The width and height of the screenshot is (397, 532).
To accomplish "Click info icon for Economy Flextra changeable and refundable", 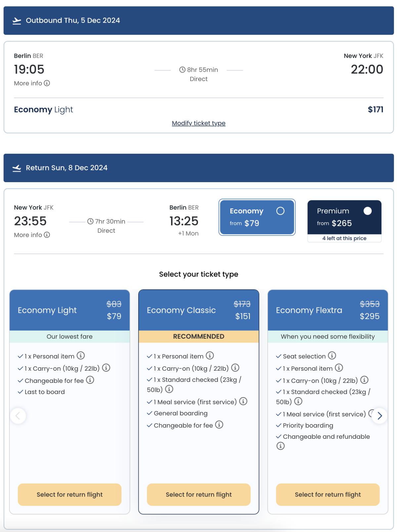I will click(281, 446).
